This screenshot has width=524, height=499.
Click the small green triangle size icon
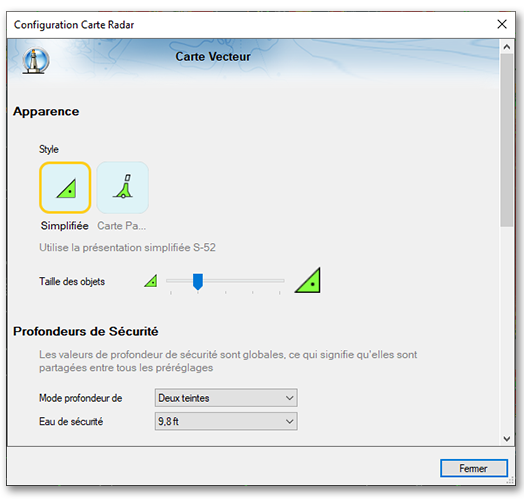coord(151,281)
